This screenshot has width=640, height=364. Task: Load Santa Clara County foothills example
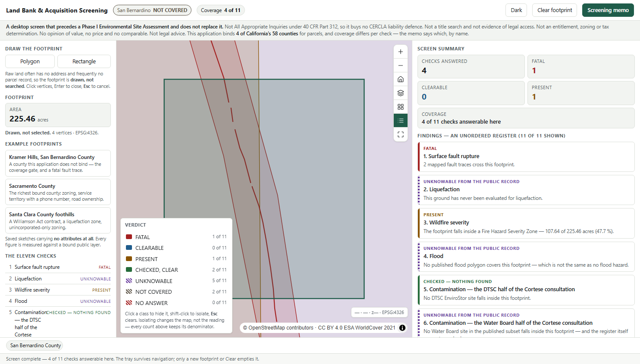[58, 221]
